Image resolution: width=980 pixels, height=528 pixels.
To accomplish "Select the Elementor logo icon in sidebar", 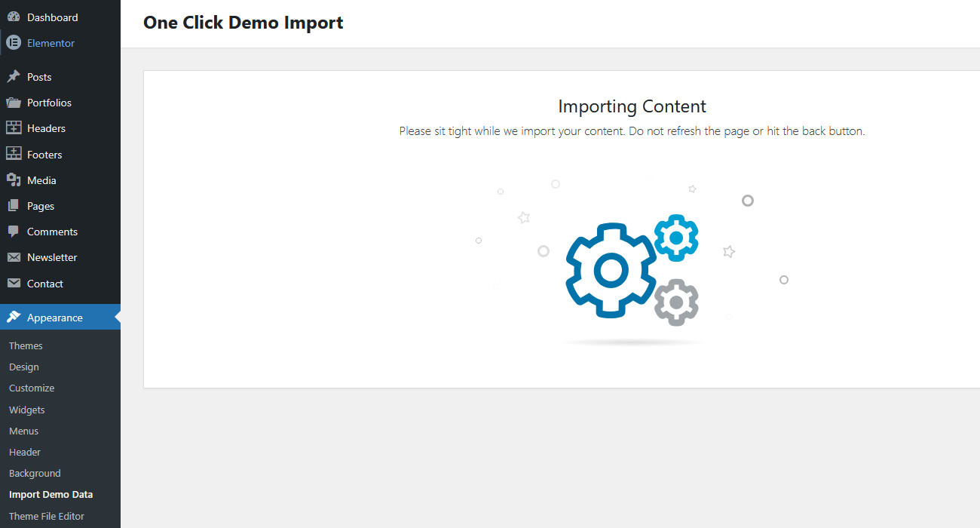I will (x=13, y=43).
